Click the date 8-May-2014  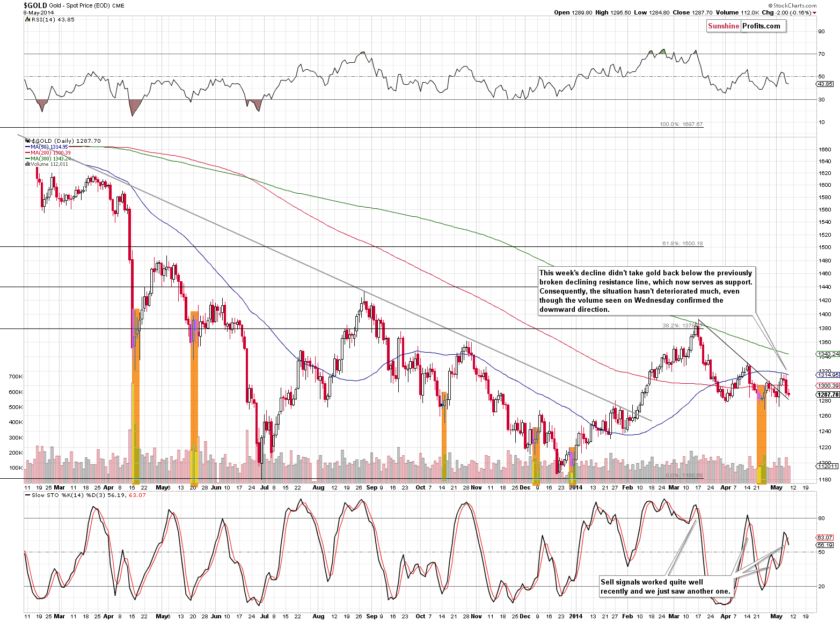coord(38,12)
